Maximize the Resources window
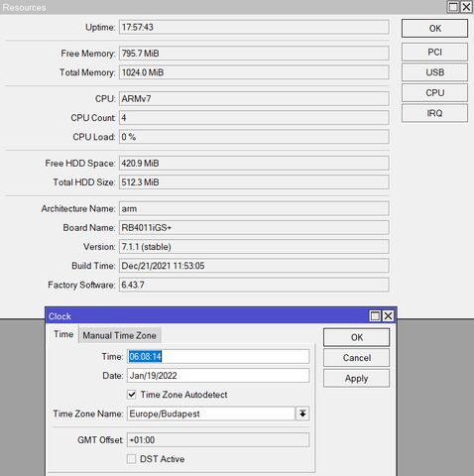 (453, 7)
